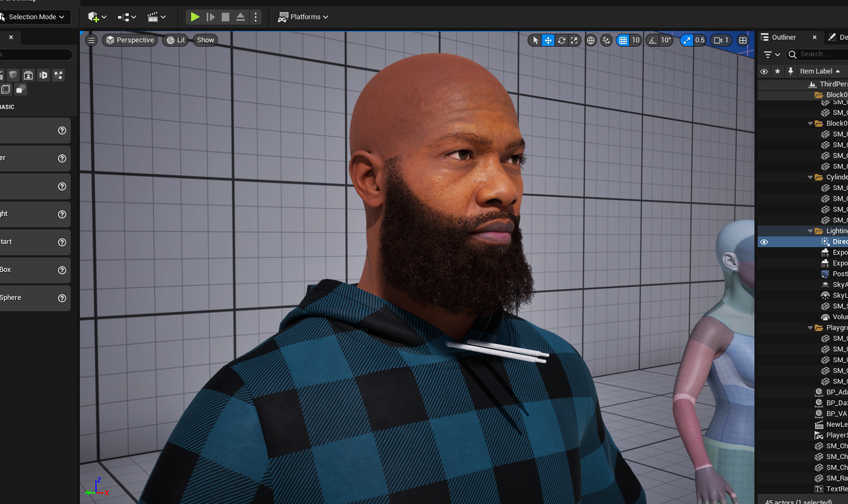Toggle scale snapping icon

[x=686, y=40]
